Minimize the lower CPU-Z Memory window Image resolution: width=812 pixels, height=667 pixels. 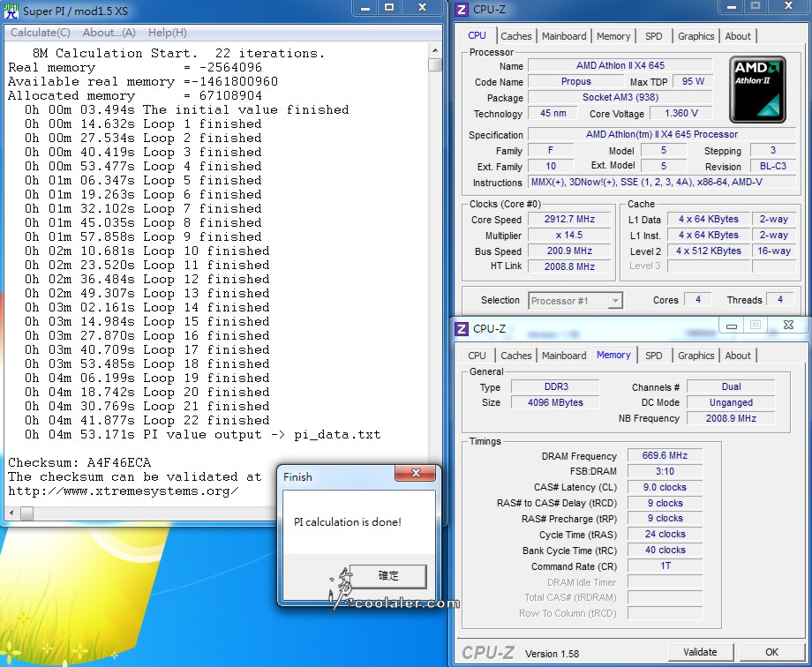click(x=732, y=326)
